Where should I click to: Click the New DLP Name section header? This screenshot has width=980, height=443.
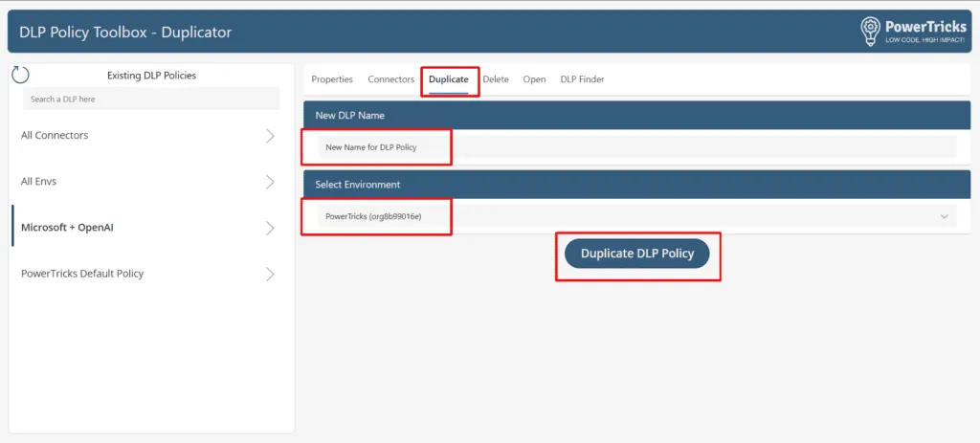(x=636, y=115)
